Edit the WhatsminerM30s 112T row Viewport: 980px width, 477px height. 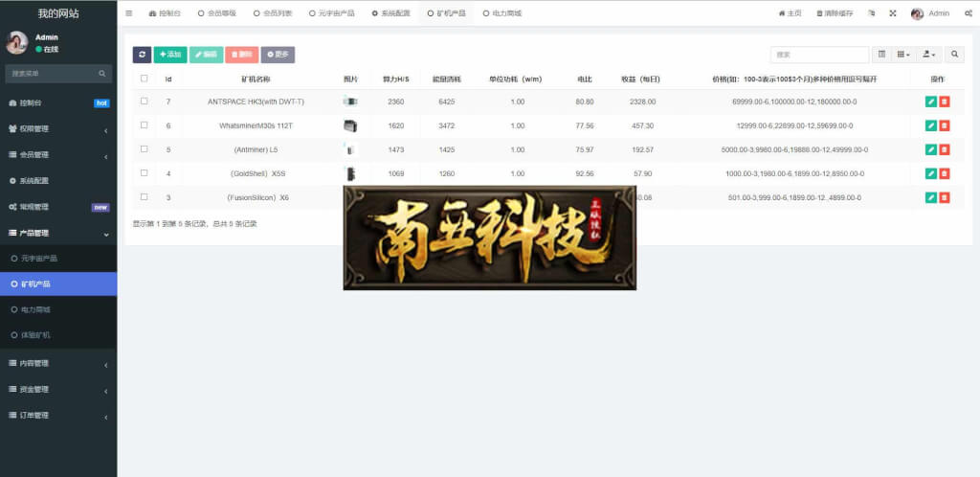(930, 125)
